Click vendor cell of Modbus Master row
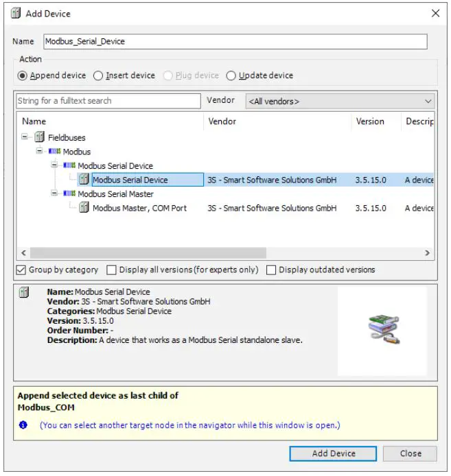Viewport: 451px width, 476px height. click(272, 209)
